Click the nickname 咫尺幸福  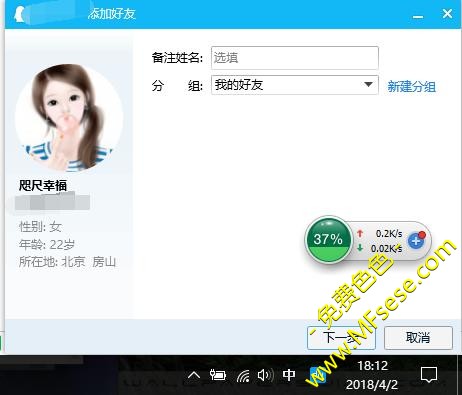(x=43, y=185)
